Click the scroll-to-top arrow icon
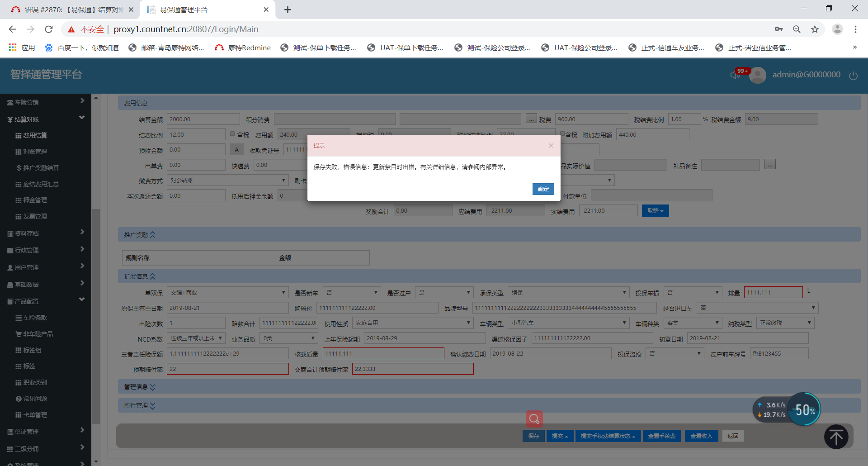This screenshot has width=868, height=466. coord(836,437)
